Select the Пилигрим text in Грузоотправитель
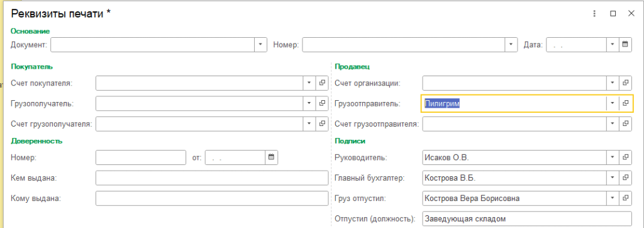The image size is (644, 228). (442, 103)
